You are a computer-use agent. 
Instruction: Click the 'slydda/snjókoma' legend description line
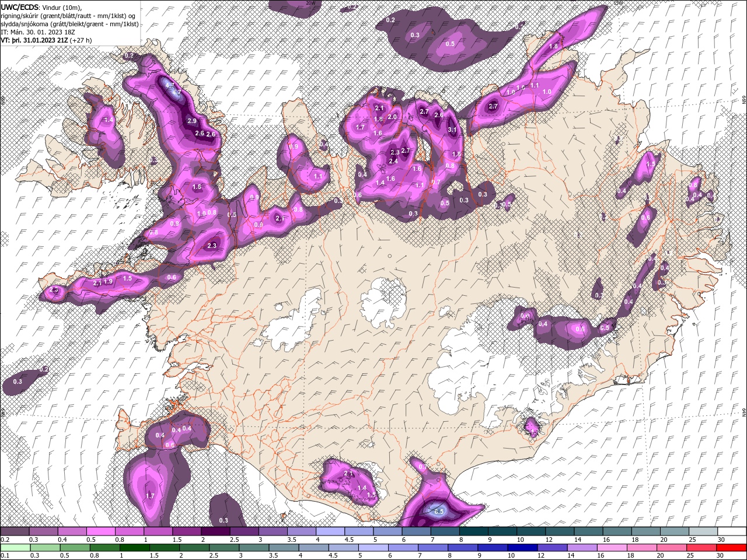69,24
